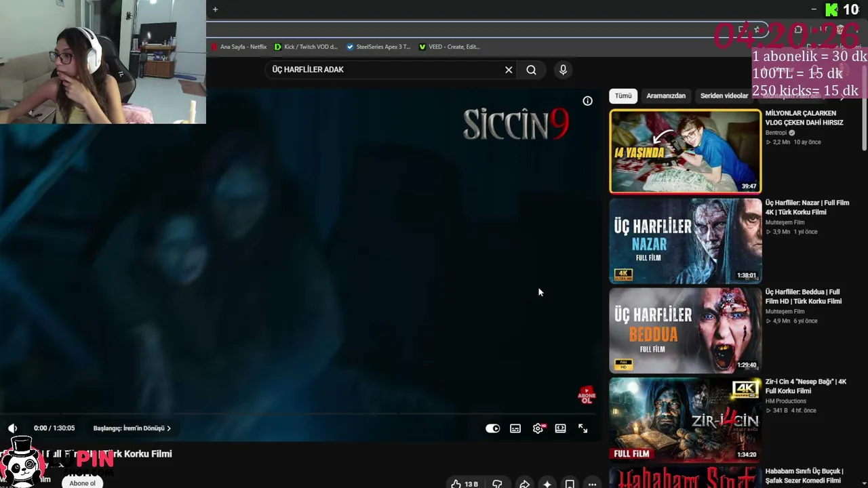Seek on the video progress bar
Viewport: 868px width, 488px height.
coord(298,413)
